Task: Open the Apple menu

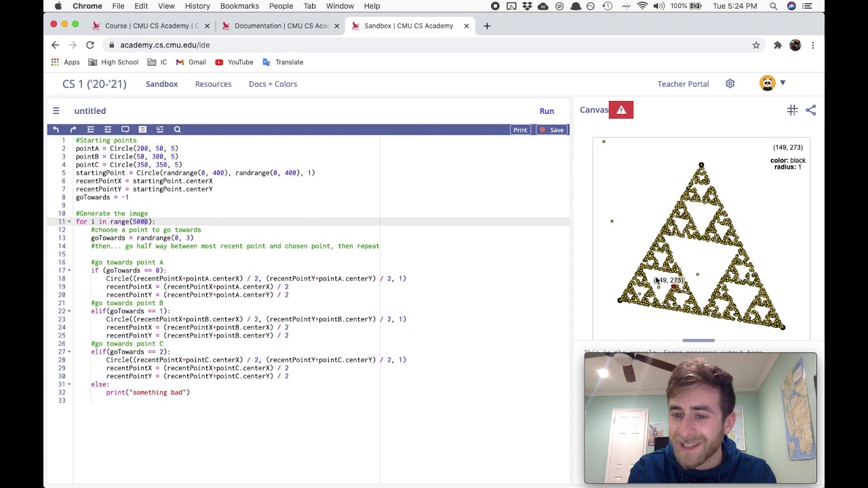Action: click(58, 6)
